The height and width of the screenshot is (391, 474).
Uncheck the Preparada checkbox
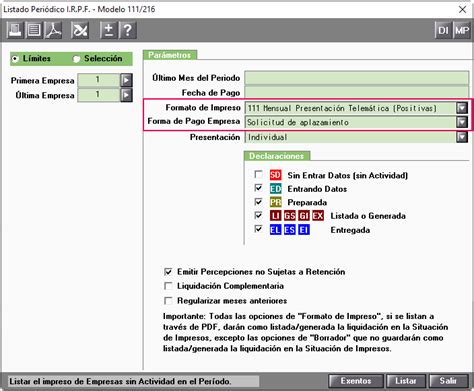(x=258, y=202)
